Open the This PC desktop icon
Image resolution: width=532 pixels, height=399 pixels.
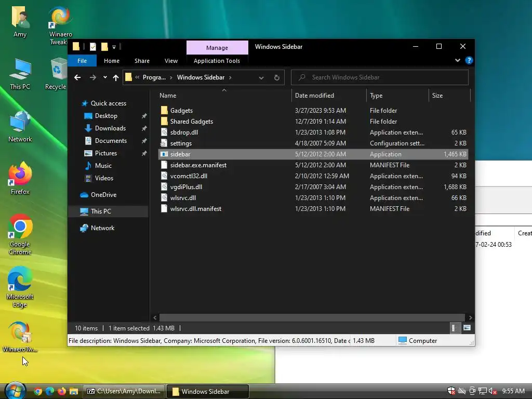[x=20, y=74]
